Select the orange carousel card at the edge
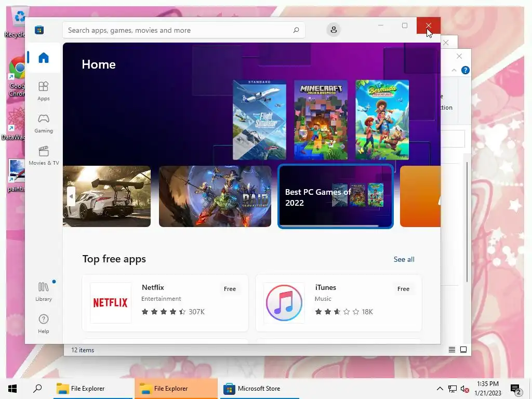 420,196
